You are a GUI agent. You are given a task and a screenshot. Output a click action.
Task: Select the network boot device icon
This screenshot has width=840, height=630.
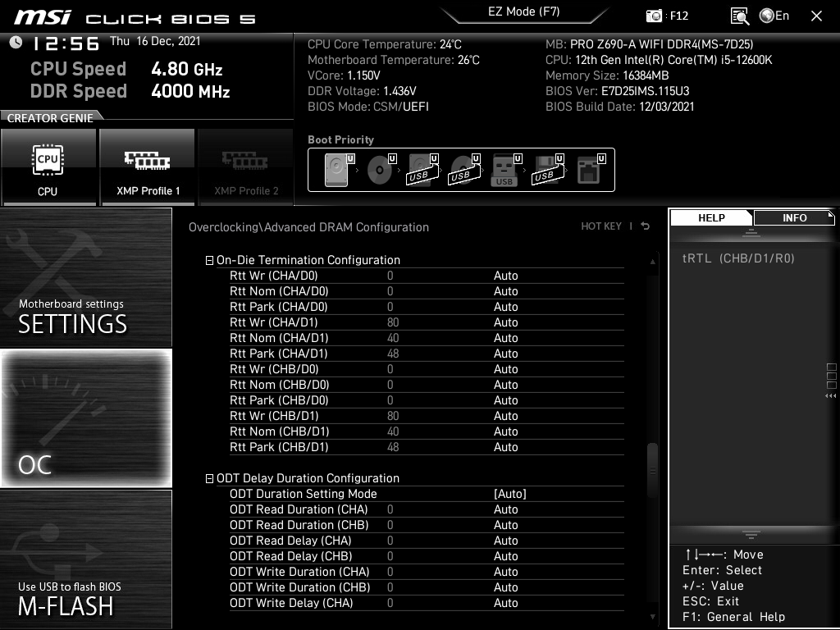591,170
